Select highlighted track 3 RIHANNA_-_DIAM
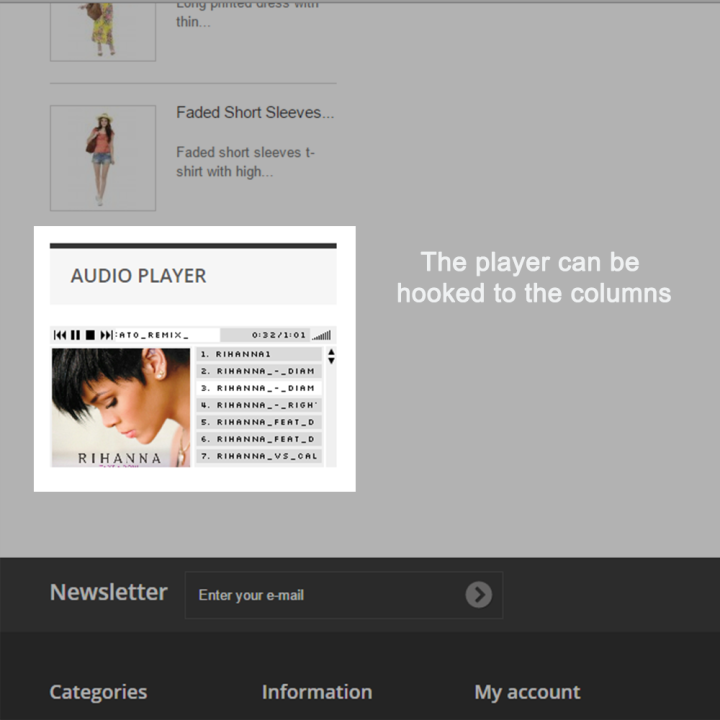The image size is (720, 720). [x=259, y=388]
